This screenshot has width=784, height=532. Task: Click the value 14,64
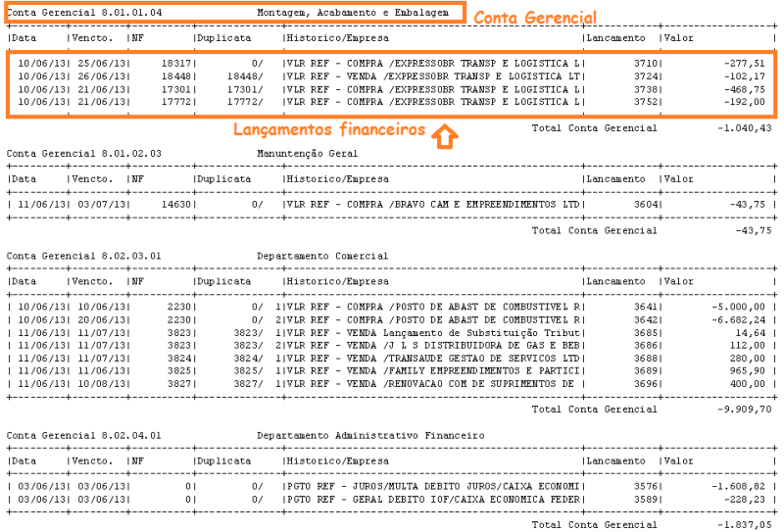751,333
